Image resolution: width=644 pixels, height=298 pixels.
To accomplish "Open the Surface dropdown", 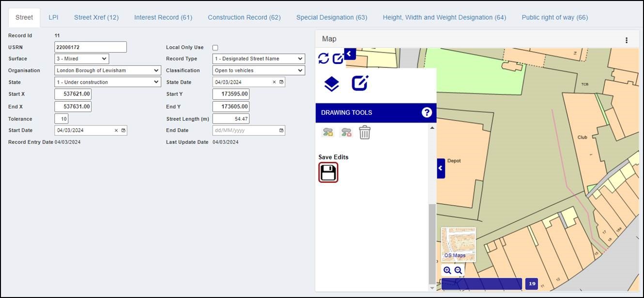I will click(82, 59).
